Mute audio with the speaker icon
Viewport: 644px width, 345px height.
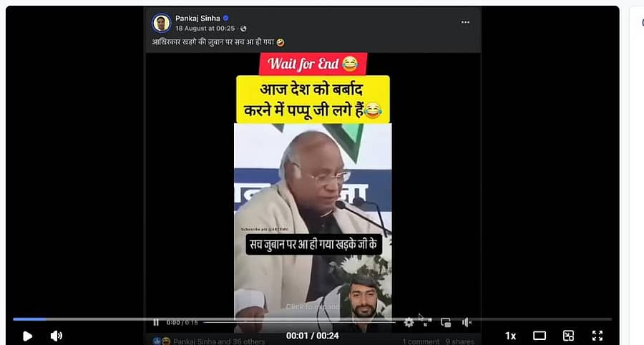point(57,336)
